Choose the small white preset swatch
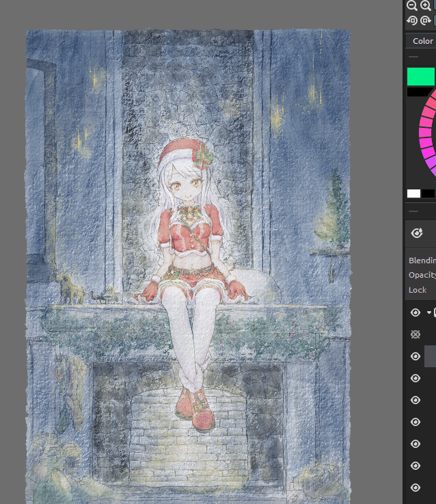The width and height of the screenshot is (436, 504). 414,193
